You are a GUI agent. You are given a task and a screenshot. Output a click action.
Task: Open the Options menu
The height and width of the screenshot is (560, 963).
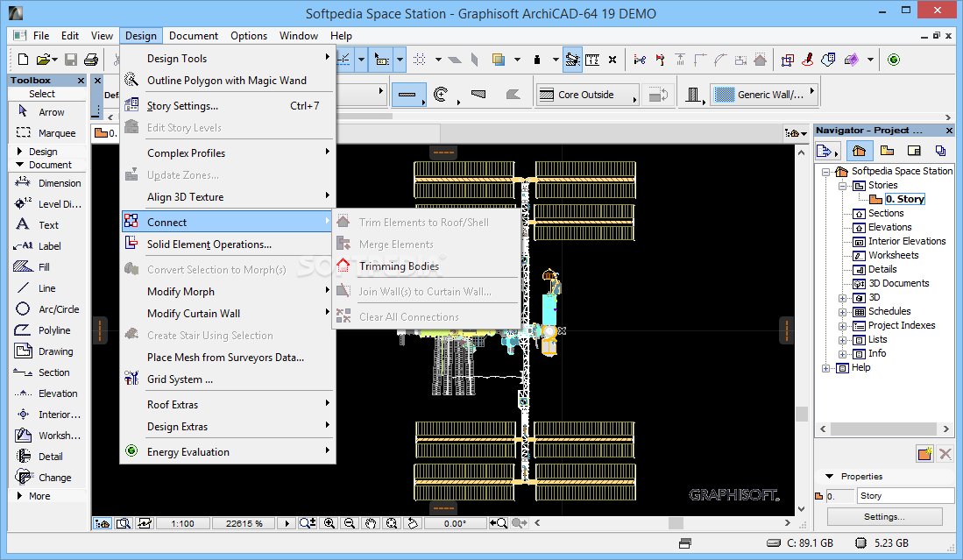[249, 36]
